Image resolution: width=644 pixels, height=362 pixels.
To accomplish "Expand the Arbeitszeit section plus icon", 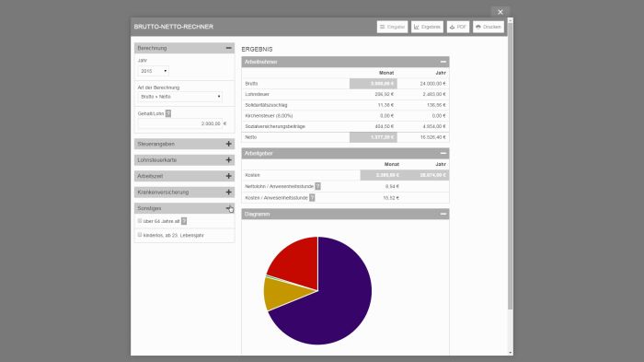I will (229, 176).
